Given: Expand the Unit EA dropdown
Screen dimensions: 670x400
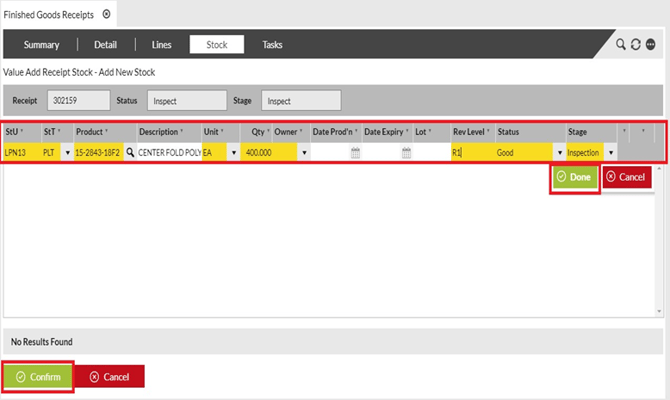Looking at the screenshot, I should [x=233, y=153].
